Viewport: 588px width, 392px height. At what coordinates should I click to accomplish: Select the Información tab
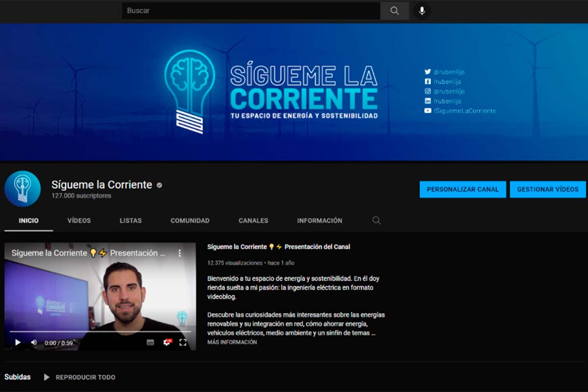(x=319, y=220)
